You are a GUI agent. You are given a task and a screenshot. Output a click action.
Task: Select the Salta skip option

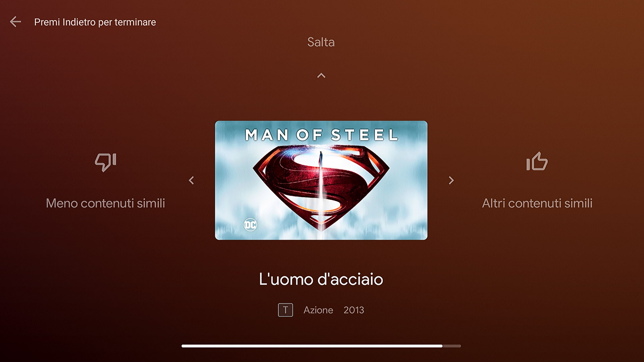coord(321,42)
